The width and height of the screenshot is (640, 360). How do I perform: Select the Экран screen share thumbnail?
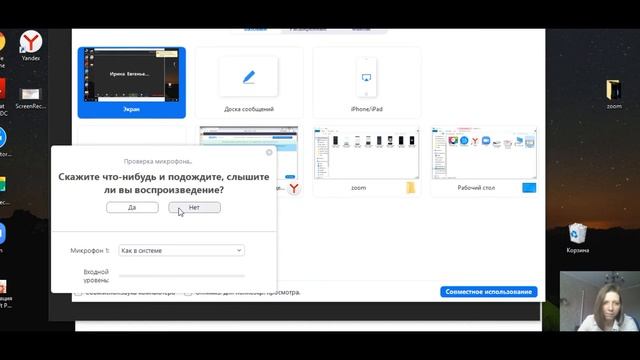131,82
